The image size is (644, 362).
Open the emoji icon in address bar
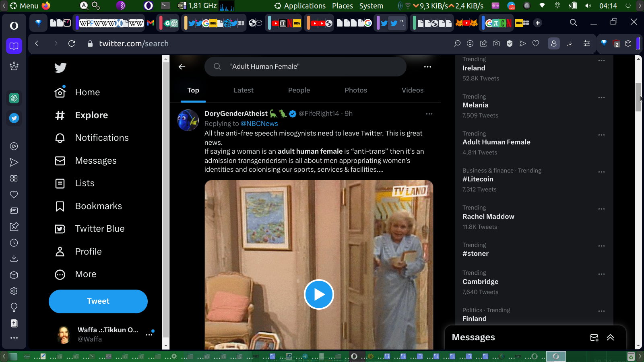point(470,43)
